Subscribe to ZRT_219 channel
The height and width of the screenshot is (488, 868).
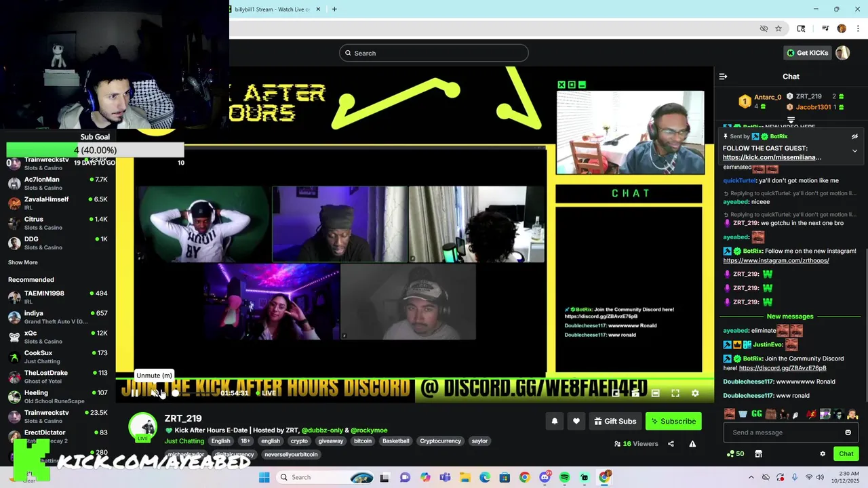[x=673, y=422]
